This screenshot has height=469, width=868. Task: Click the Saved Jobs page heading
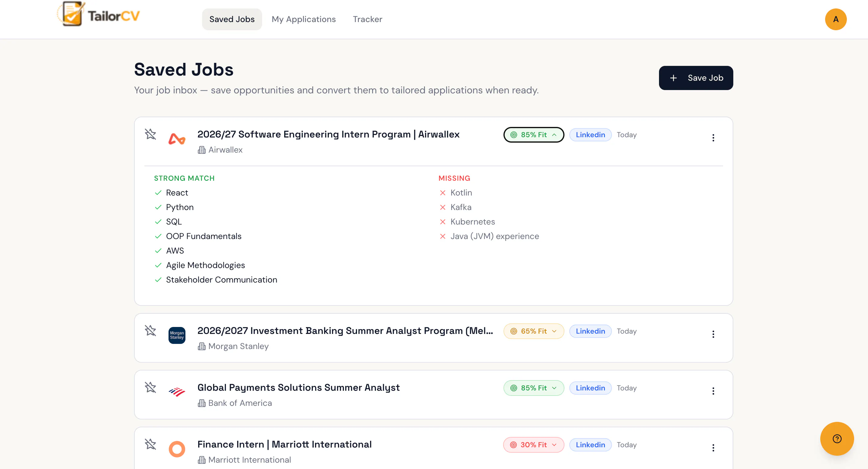point(184,70)
